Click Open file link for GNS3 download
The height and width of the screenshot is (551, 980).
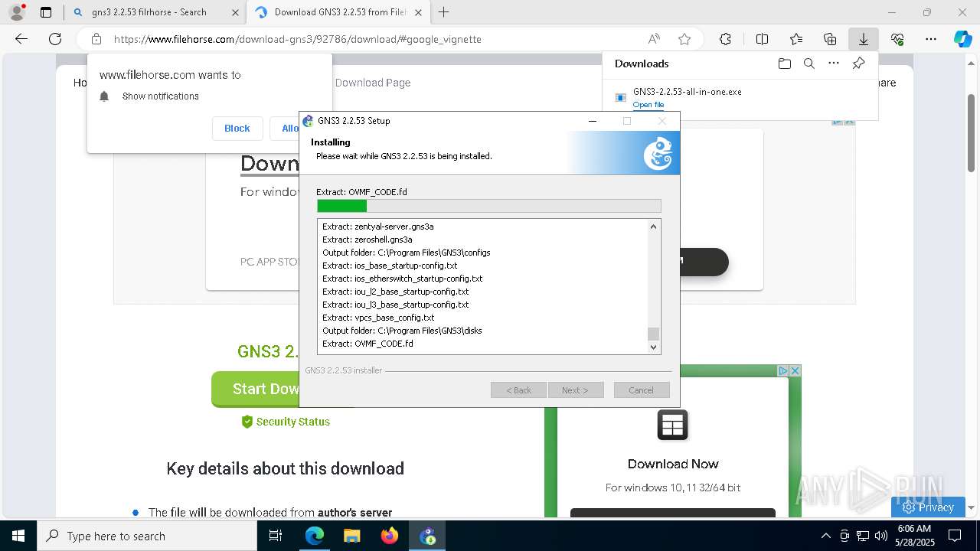click(648, 105)
